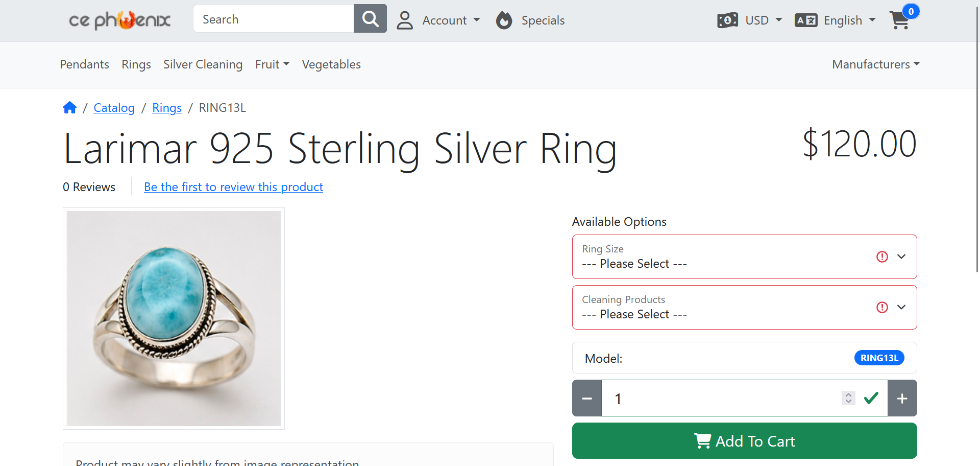The height and width of the screenshot is (466, 980).
Task: Click 'Be the first to review' link
Action: pyautogui.click(x=233, y=187)
